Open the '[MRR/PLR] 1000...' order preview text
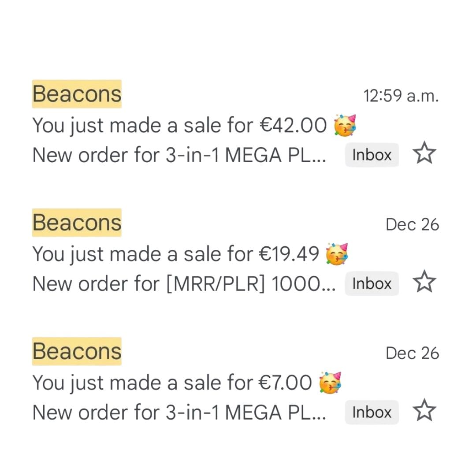The image size is (476, 476). point(183,284)
